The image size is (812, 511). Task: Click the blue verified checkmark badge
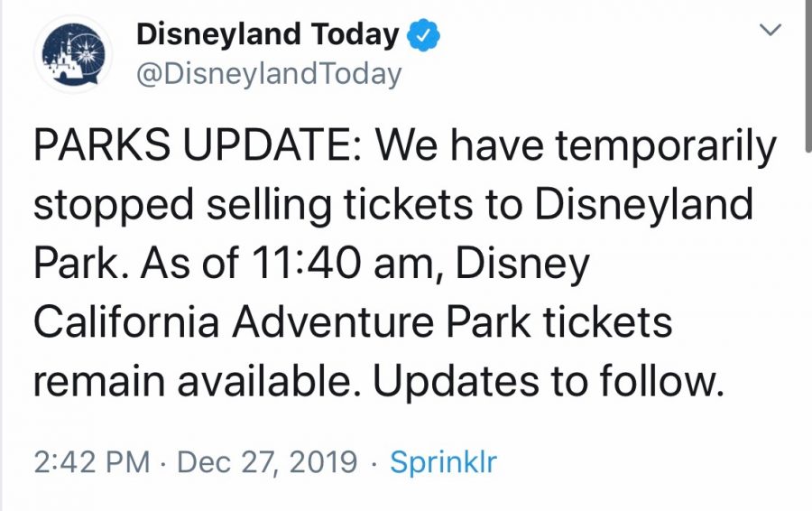pos(423,37)
